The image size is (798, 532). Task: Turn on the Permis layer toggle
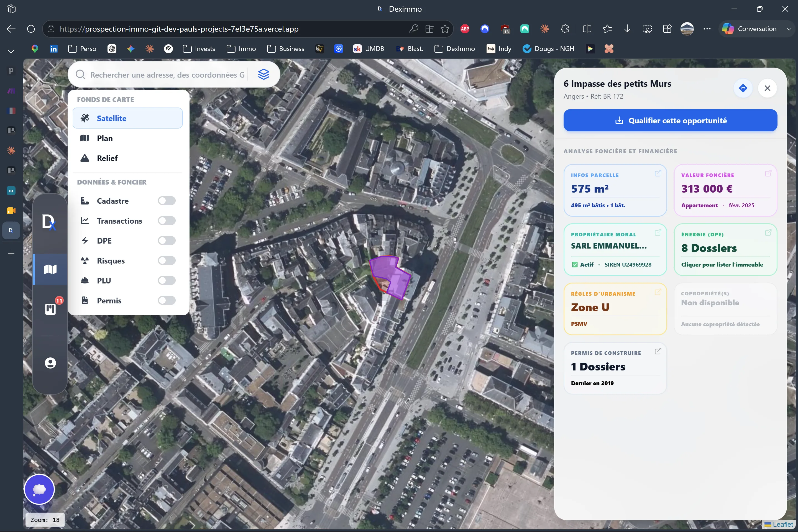167,301
